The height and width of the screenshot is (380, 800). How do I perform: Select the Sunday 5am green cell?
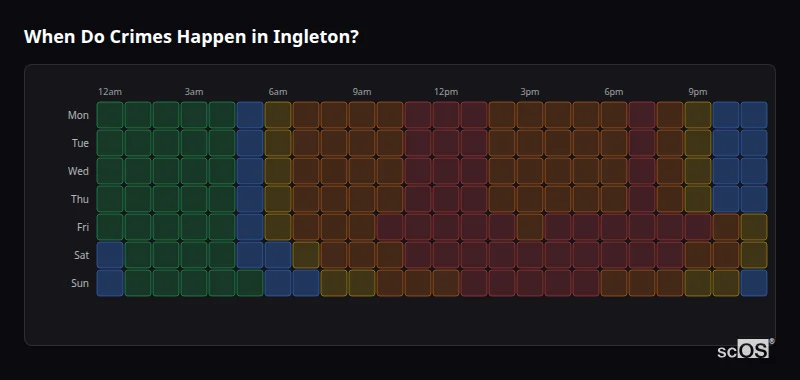[x=250, y=283]
